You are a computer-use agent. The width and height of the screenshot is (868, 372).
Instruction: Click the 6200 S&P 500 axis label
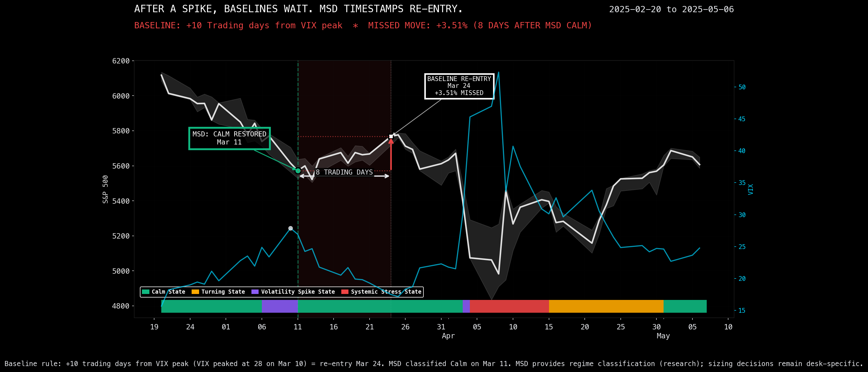coord(121,61)
